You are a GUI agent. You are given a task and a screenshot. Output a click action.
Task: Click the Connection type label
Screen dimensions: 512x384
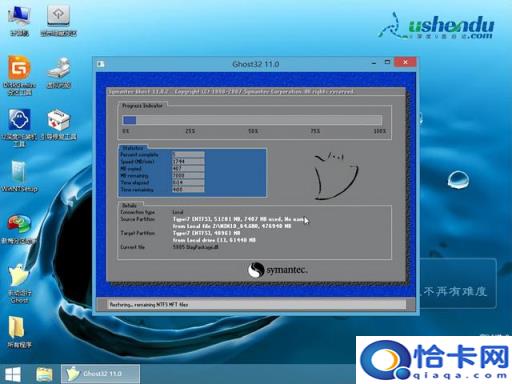137,212
